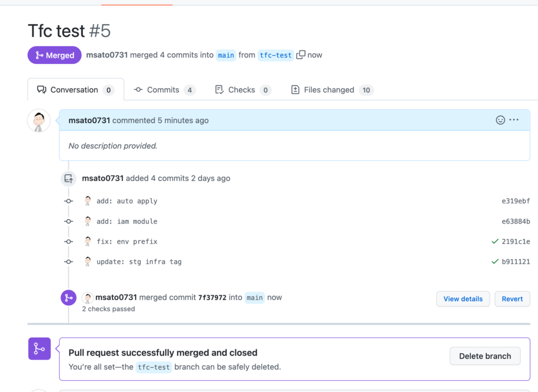This screenshot has width=538, height=392.
Task: Click the View details button
Action: [463, 298]
